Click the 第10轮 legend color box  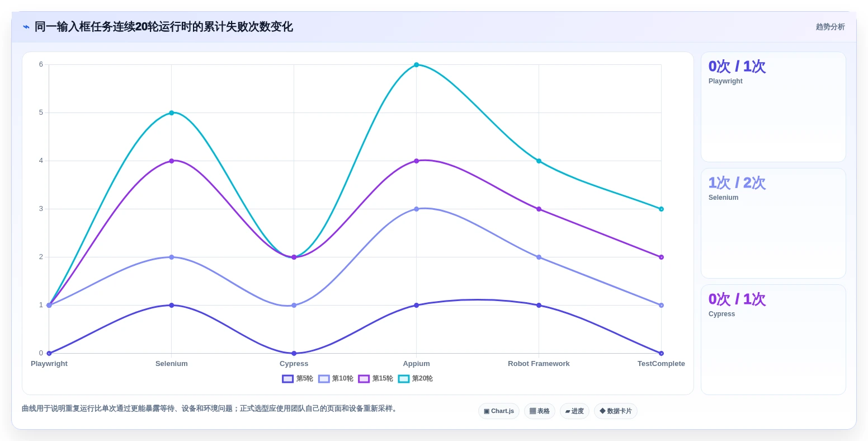pyautogui.click(x=324, y=379)
